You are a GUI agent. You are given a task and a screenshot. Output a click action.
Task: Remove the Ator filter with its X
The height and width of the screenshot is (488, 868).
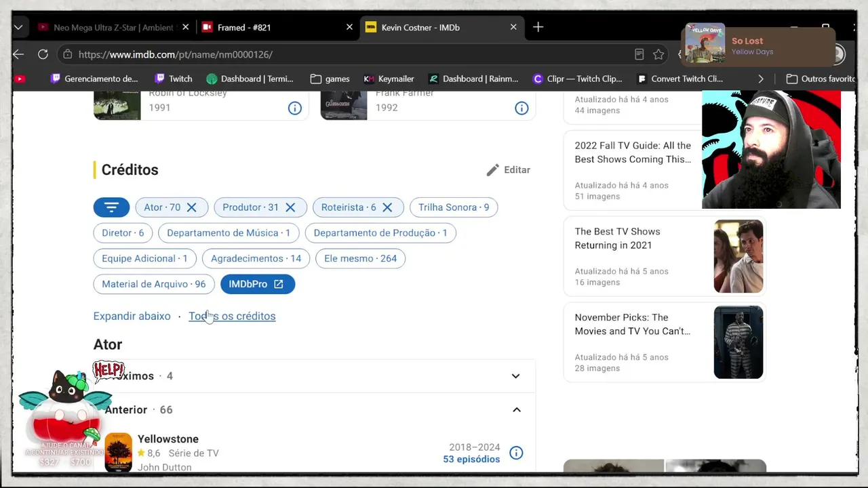pyautogui.click(x=192, y=207)
